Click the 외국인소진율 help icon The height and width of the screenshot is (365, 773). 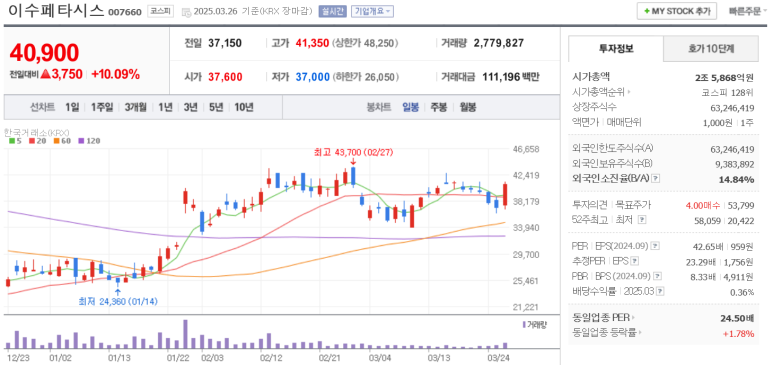[655, 179]
